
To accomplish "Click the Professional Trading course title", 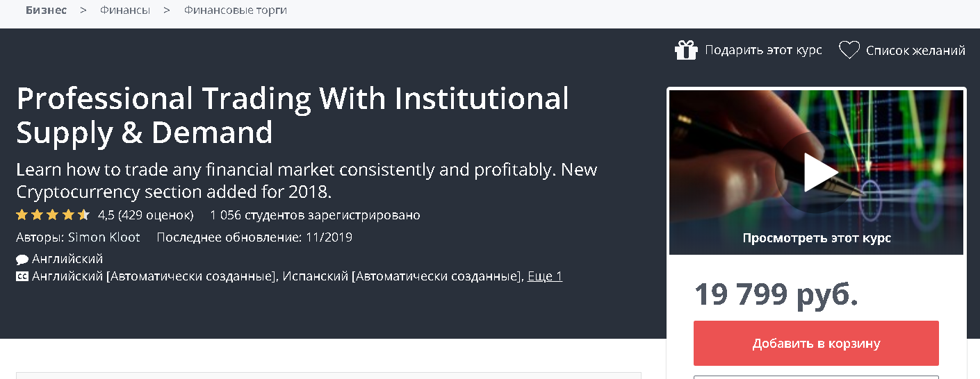I will pos(292,115).
